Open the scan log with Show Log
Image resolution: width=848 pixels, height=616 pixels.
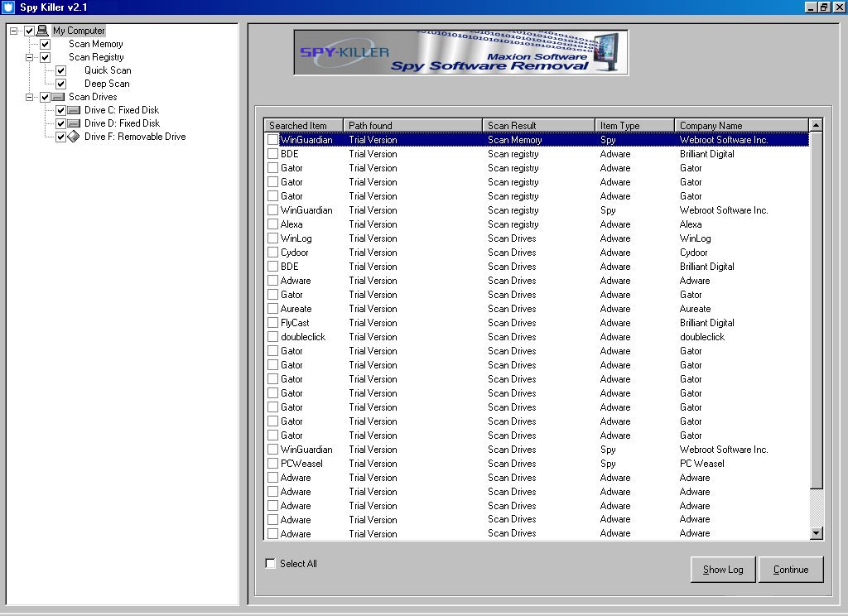click(x=723, y=570)
